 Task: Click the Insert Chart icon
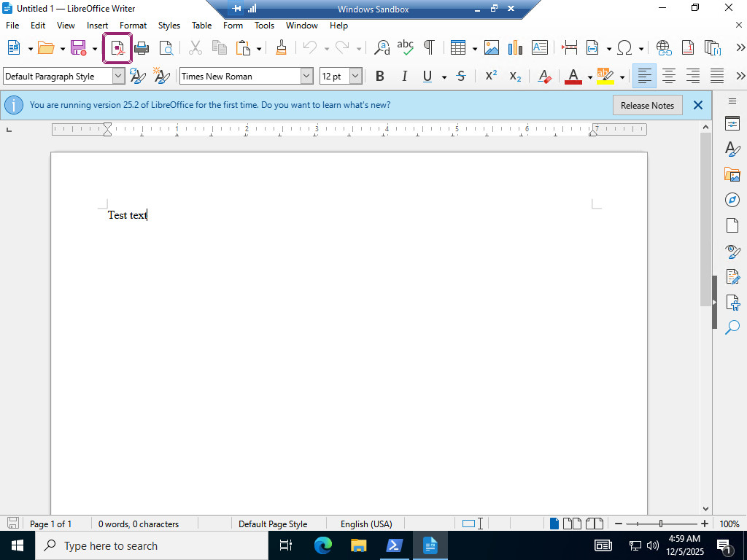pos(515,48)
